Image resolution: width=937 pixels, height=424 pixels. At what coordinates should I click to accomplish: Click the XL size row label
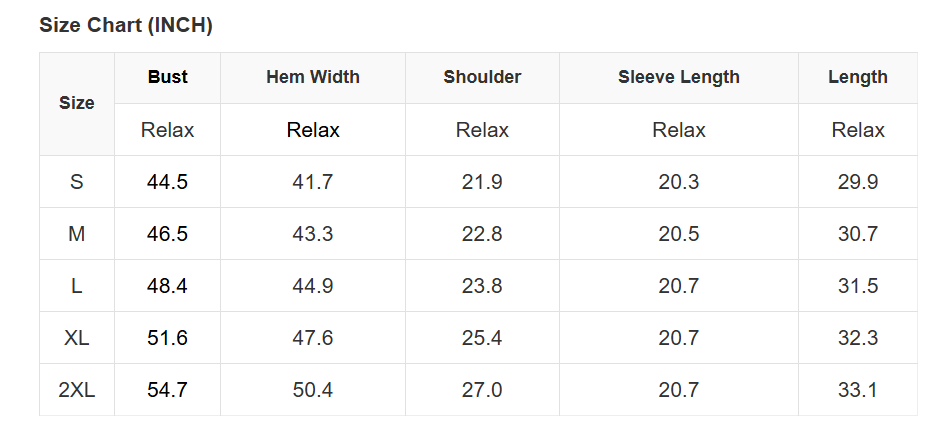(77, 338)
